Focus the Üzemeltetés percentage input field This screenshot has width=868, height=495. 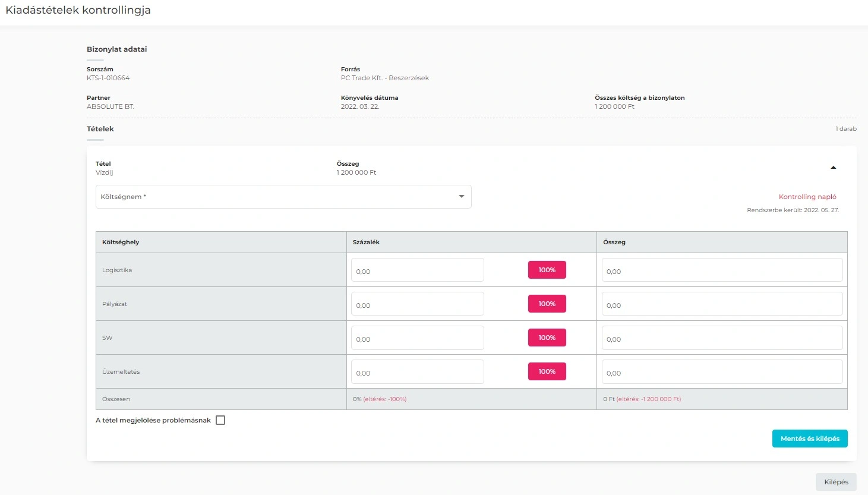[417, 372]
